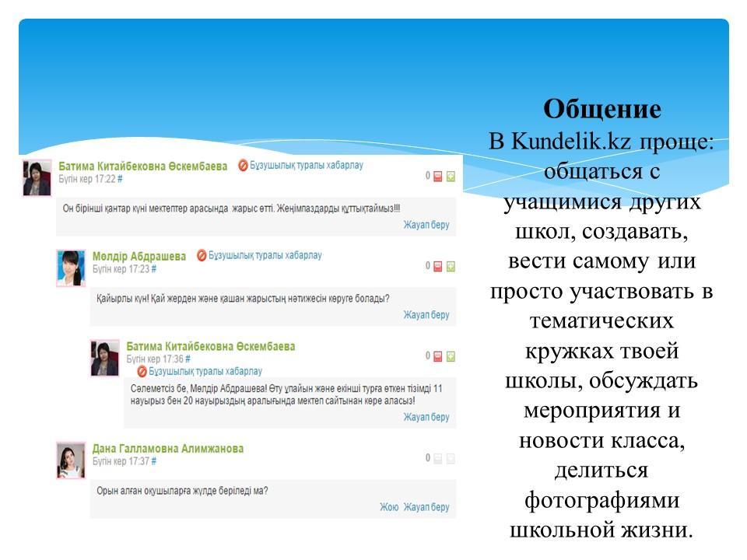Image resolution: width=747 pixels, height=560 pixels.
Task: Click the # permalink after 17:23
Action: [154, 269]
